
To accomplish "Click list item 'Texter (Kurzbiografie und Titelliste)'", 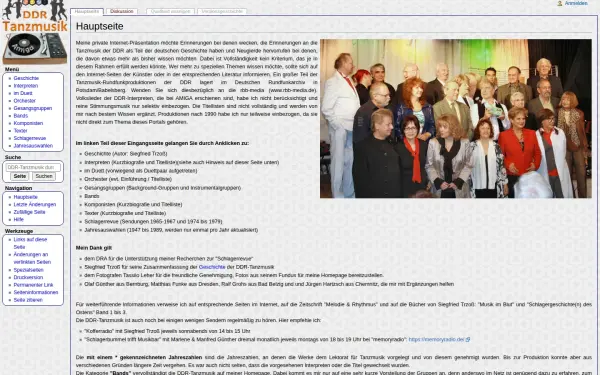I will click(x=125, y=213).
